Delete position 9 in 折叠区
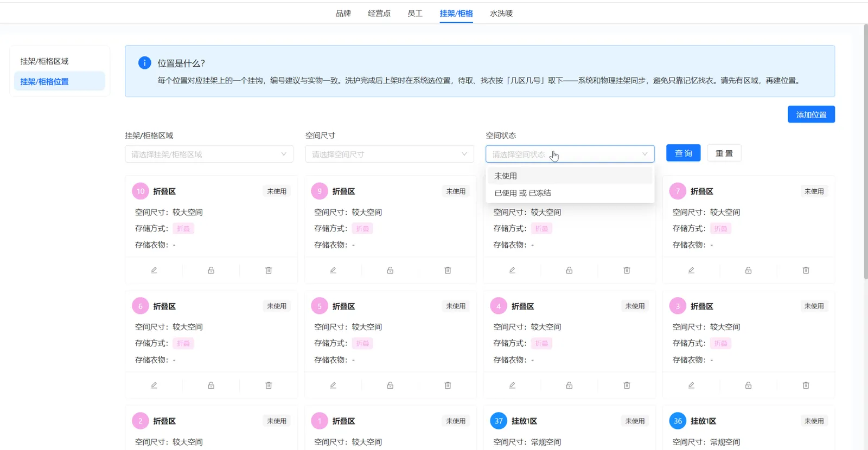 point(448,270)
